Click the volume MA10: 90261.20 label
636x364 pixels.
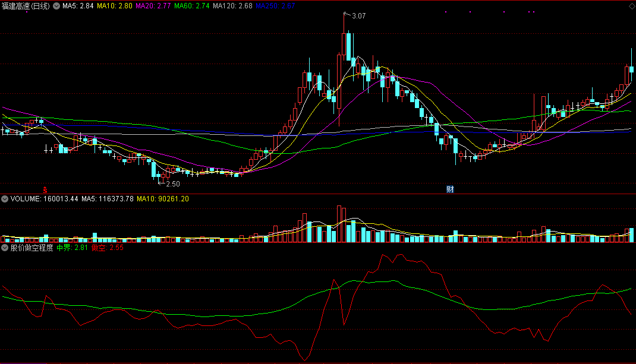pos(163,199)
